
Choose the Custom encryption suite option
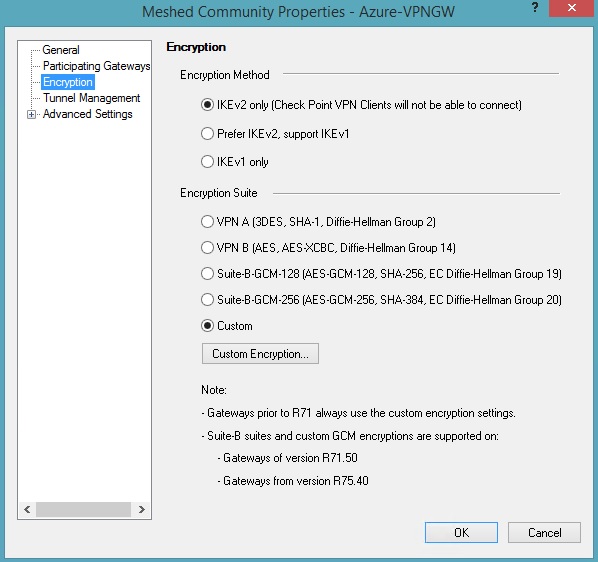(x=207, y=326)
